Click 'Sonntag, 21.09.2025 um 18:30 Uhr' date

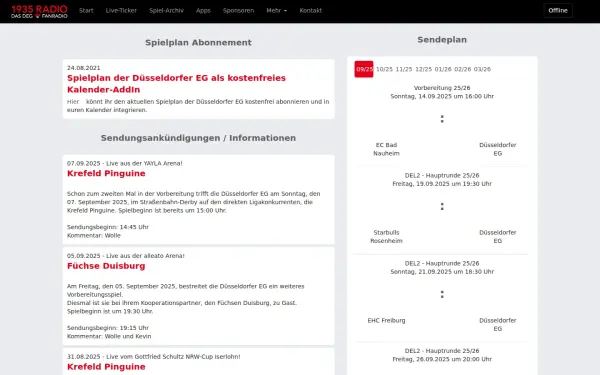point(442,272)
